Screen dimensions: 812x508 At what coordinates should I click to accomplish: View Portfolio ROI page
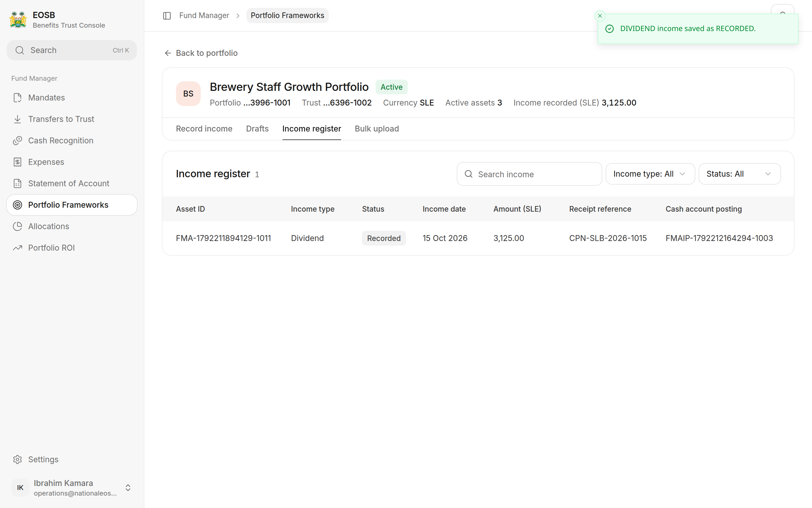(72, 248)
